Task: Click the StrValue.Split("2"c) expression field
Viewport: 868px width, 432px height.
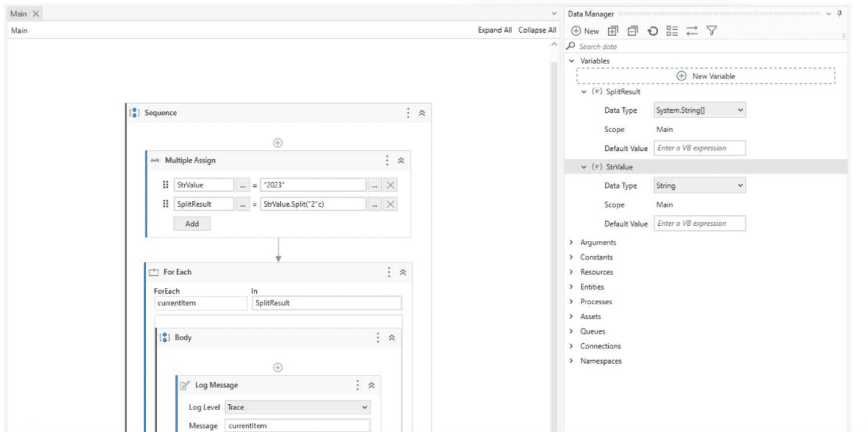Action: (313, 204)
